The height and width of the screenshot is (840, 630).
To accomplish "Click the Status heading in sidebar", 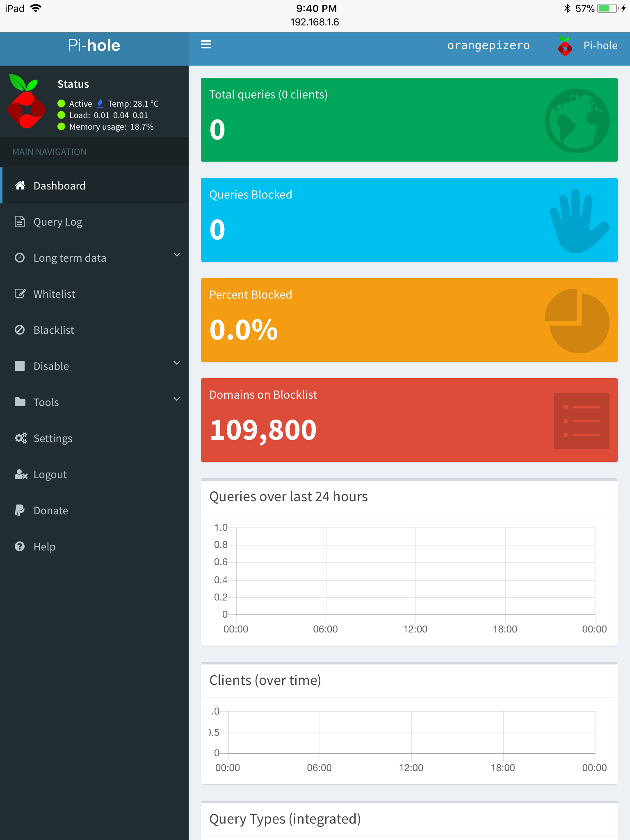I will click(73, 84).
